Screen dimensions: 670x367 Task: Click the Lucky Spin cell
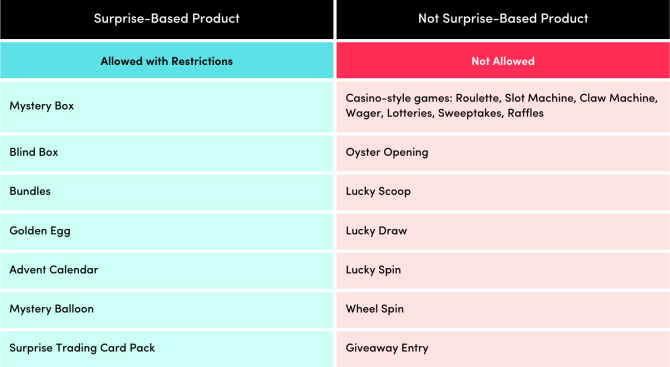(x=503, y=270)
